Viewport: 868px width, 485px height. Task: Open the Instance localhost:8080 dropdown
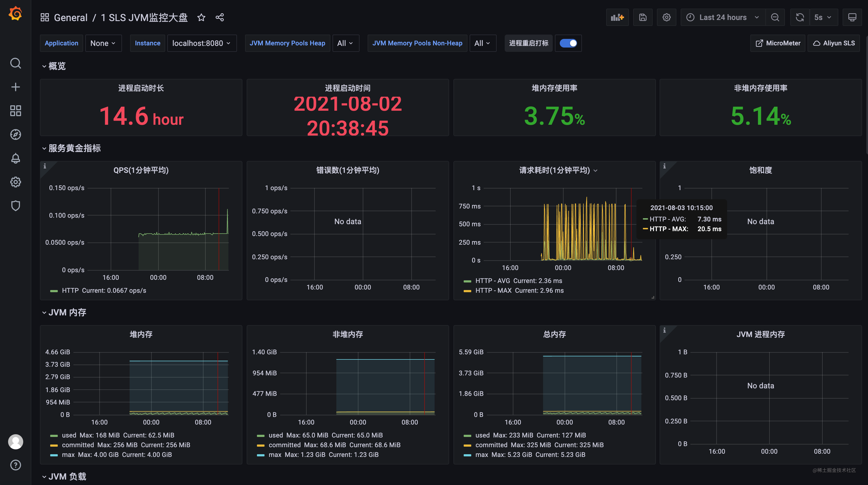tap(201, 43)
